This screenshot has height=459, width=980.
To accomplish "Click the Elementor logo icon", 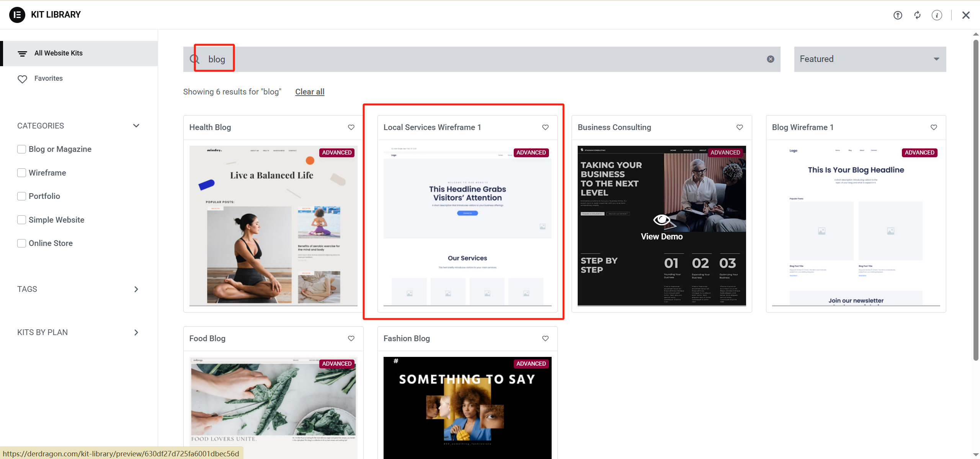I will [x=17, y=15].
